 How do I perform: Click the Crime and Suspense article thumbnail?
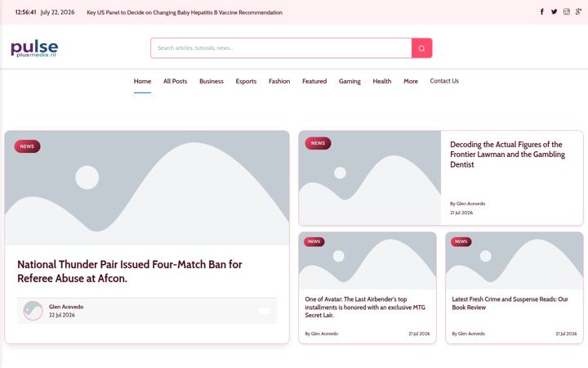point(514,261)
